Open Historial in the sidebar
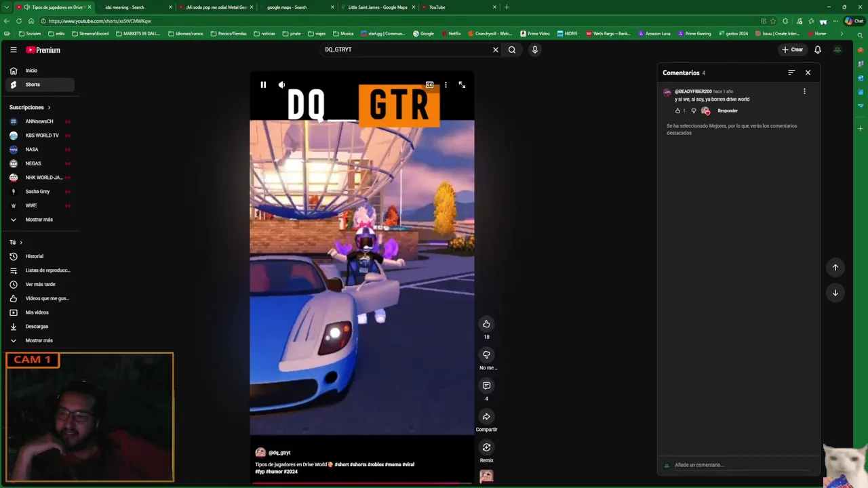Image resolution: width=868 pixels, height=488 pixels. click(40, 256)
